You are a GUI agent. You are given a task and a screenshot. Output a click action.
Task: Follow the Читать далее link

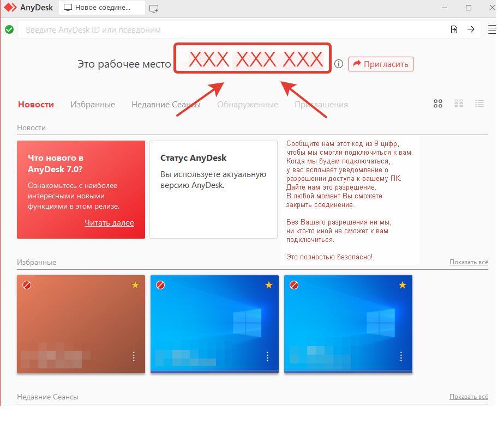109,222
